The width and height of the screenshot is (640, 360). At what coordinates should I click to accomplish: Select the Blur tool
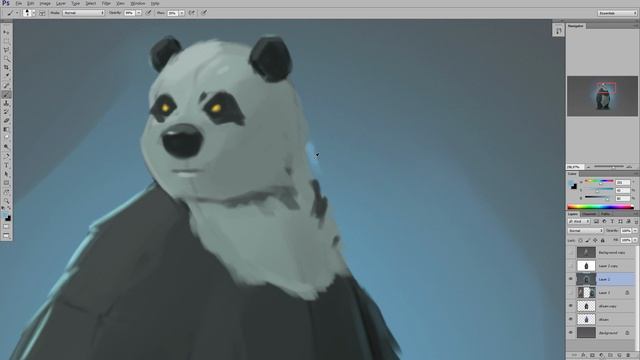(6, 138)
